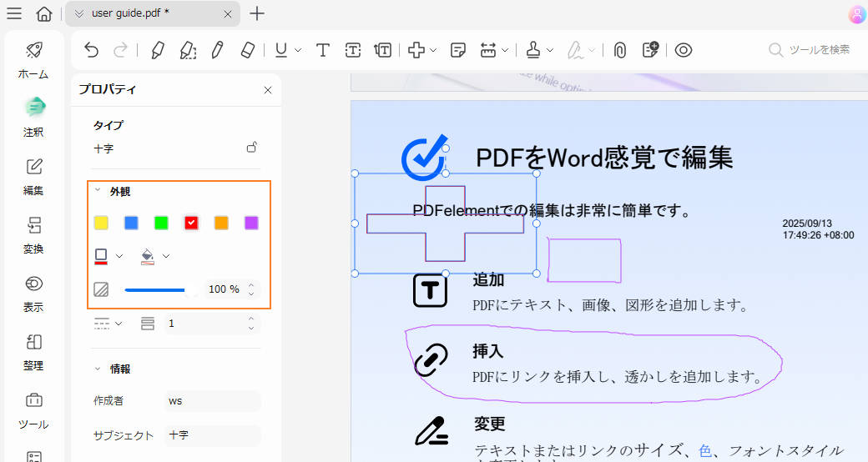Click the attachment paperclip icon
The image size is (868, 462).
619,50
